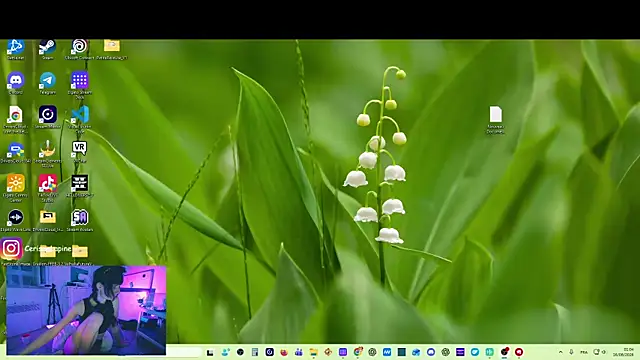
Task: Open the blue Wave Link taskbar icon
Action: [x=387, y=352]
